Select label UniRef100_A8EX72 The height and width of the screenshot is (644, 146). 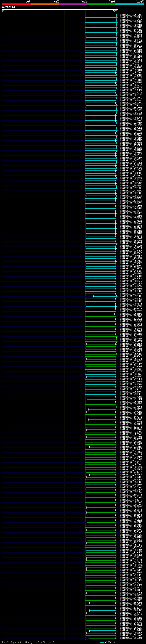tap(131, 326)
